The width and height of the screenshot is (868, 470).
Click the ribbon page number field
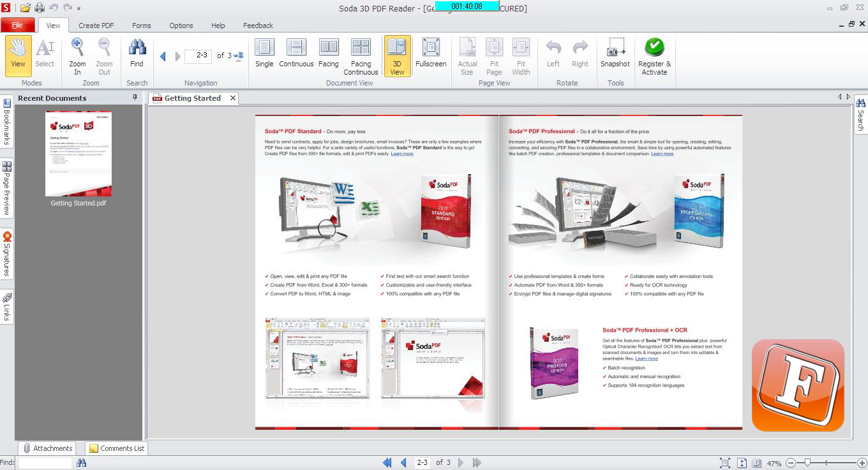point(198,55)
